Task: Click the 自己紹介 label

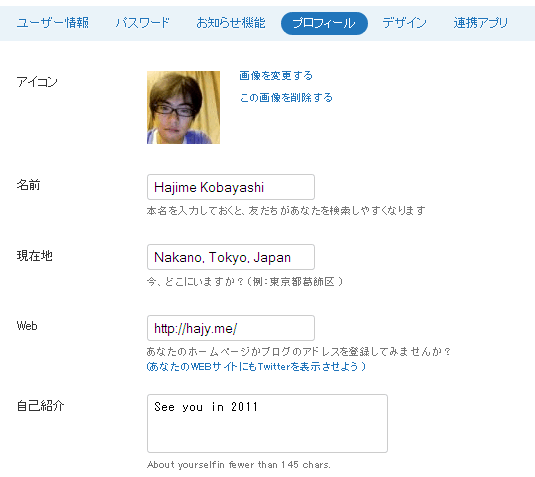Action: [40, 406]
